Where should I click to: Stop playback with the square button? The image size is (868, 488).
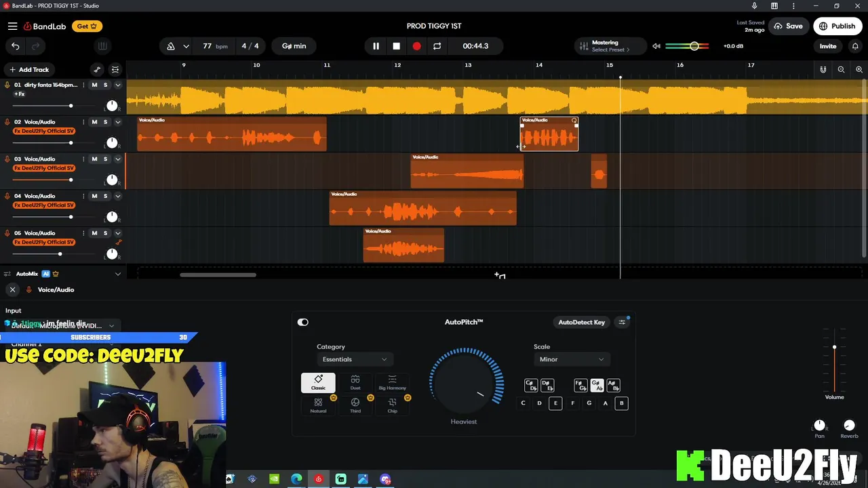pyautogui.click(x=397, y=46)
